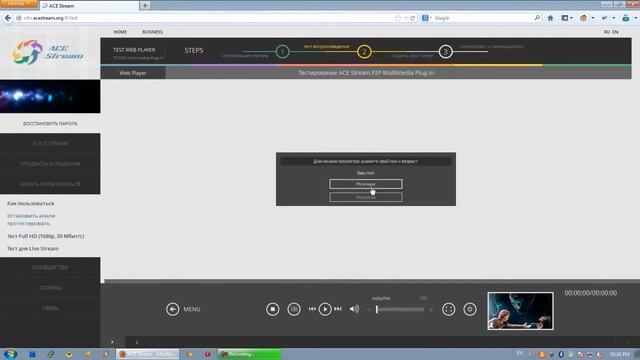Click the small arrow at player bottom-left
Image resolution: width=640 pixels, height=360 pixels.
112,342
